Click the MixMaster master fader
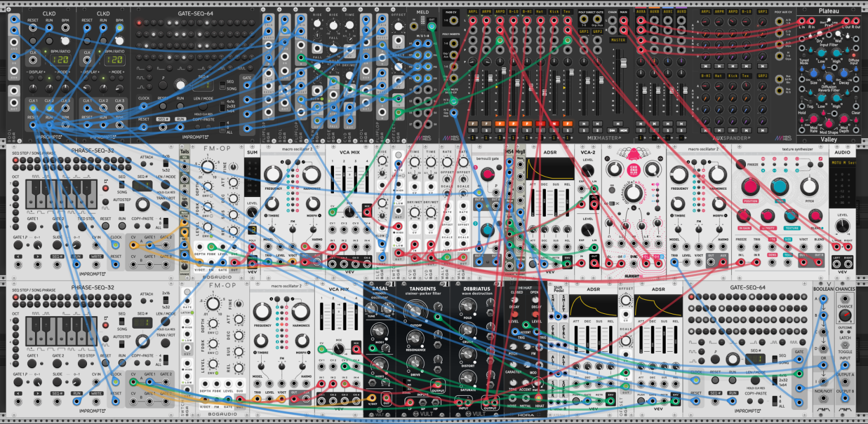The width and height of the screenshot is (868, 424). pyautogui.click(x=624, y=63)
